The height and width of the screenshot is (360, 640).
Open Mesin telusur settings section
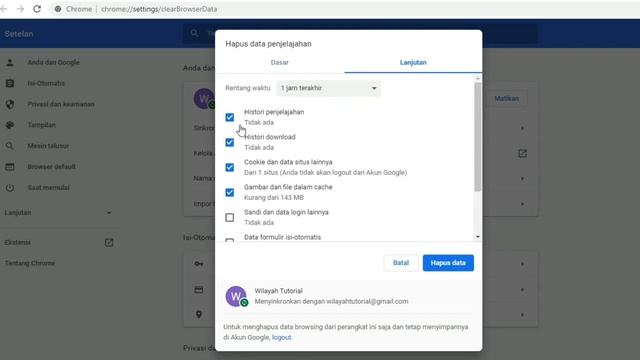point(48,146)
